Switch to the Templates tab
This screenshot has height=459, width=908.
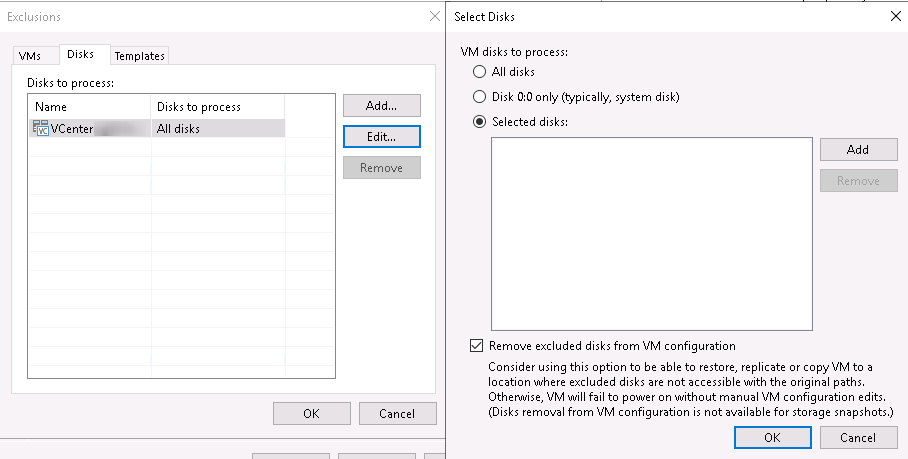[x=139, y=56]
